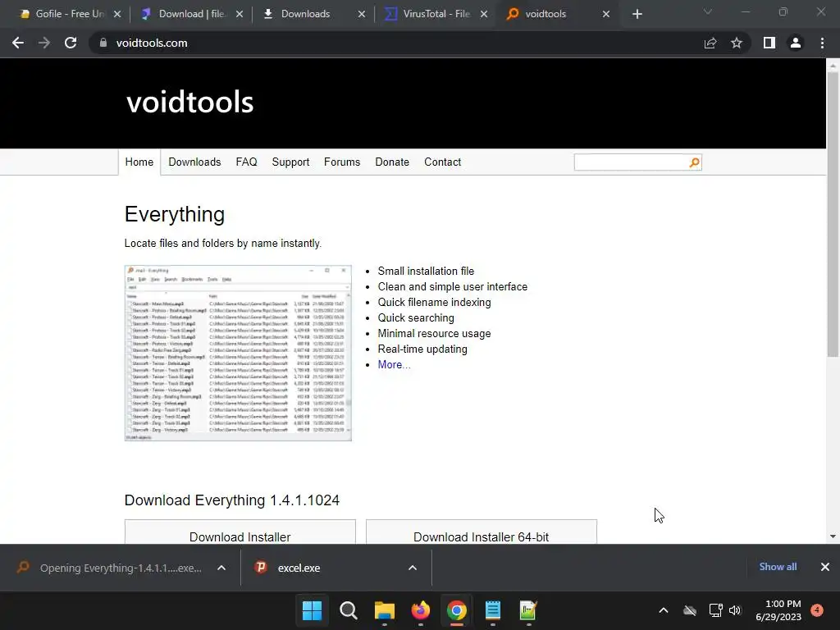Screen dimensions: 840x630
Task: Show hidden system tray icons
Action: click(663, 610)
